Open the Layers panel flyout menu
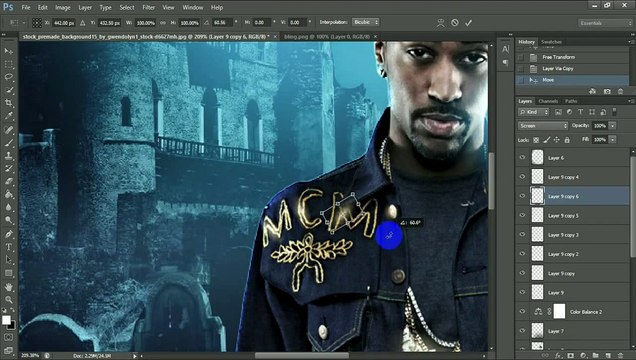The image size is (636, 360). (x=631, y=101)
